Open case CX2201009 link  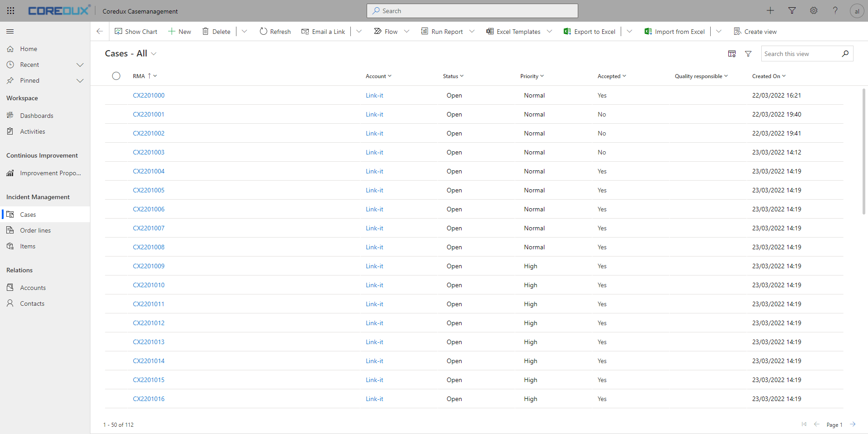tap(148, 266)
